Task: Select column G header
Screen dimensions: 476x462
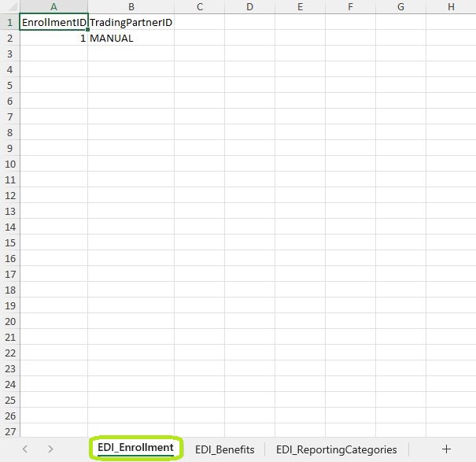Action: [400, 6]
